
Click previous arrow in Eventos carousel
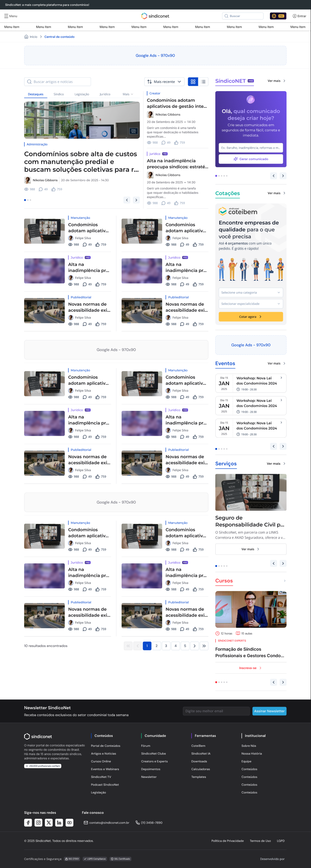273,446
